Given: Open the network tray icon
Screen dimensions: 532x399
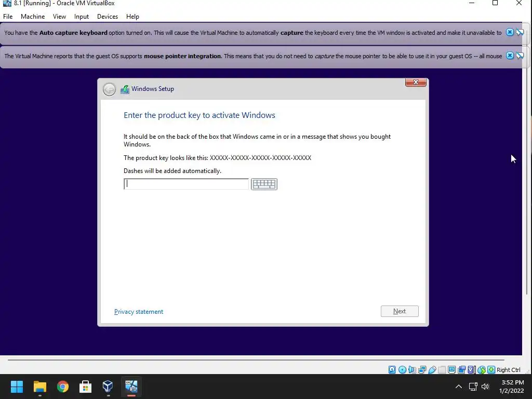Looking at the screenshot, I should pos(473,387).
